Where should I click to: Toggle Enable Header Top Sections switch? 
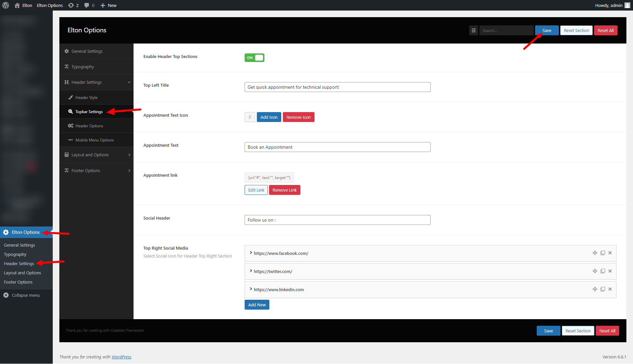[254, 58]
